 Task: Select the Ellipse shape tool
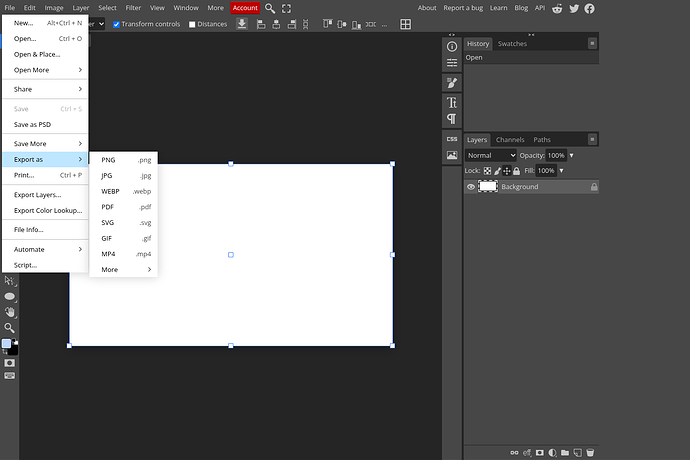click(10, 297)
